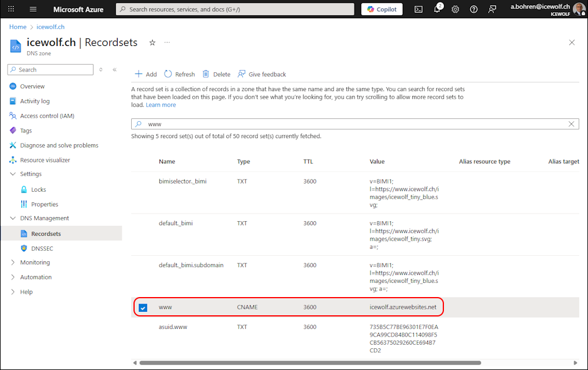Expand the Monitoring section
Screen dimensions: 588x370
(13, 262)
